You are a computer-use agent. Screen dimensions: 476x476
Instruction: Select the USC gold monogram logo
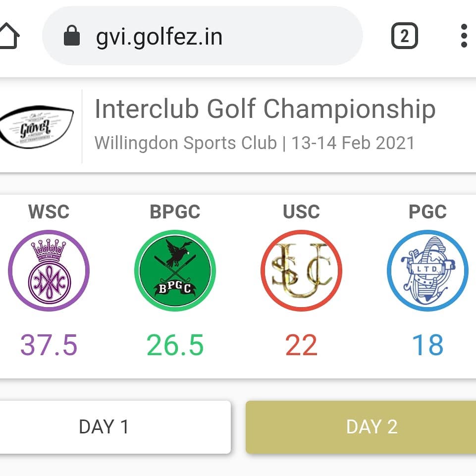302,270
